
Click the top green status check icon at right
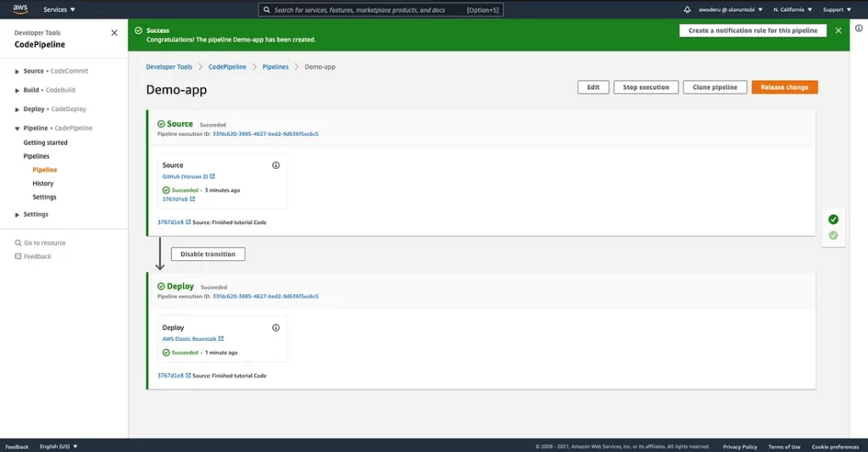[833, 219]
